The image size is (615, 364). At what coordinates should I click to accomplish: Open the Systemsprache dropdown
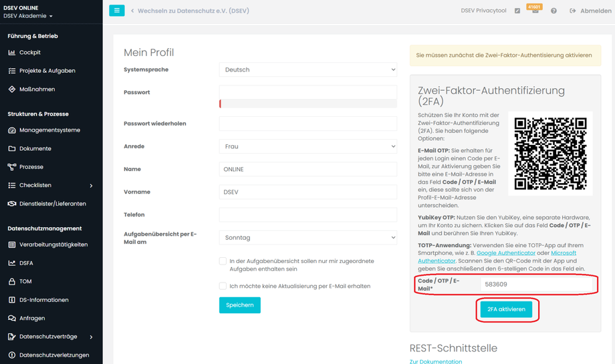[308, 69]
